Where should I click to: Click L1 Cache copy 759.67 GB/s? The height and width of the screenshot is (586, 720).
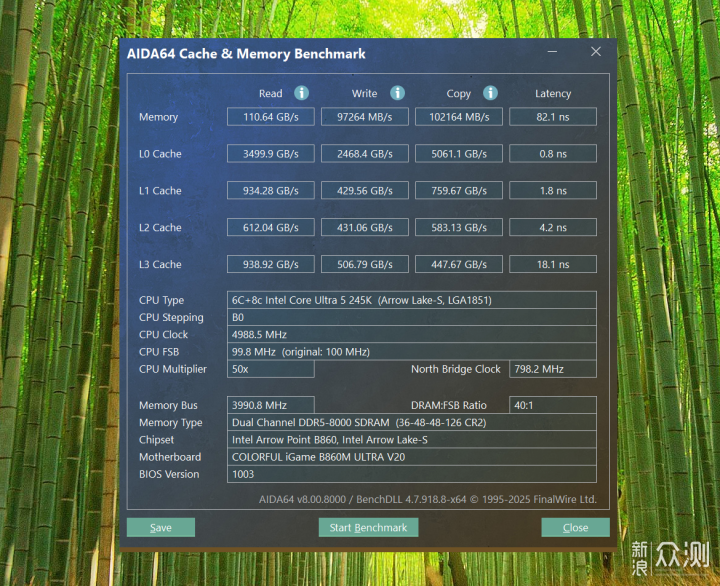point(459,190)
